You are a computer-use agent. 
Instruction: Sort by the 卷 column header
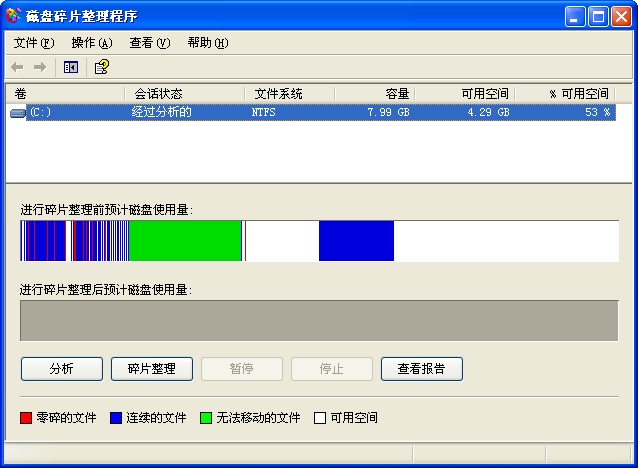pyautogui.click(x=65, y=94)
